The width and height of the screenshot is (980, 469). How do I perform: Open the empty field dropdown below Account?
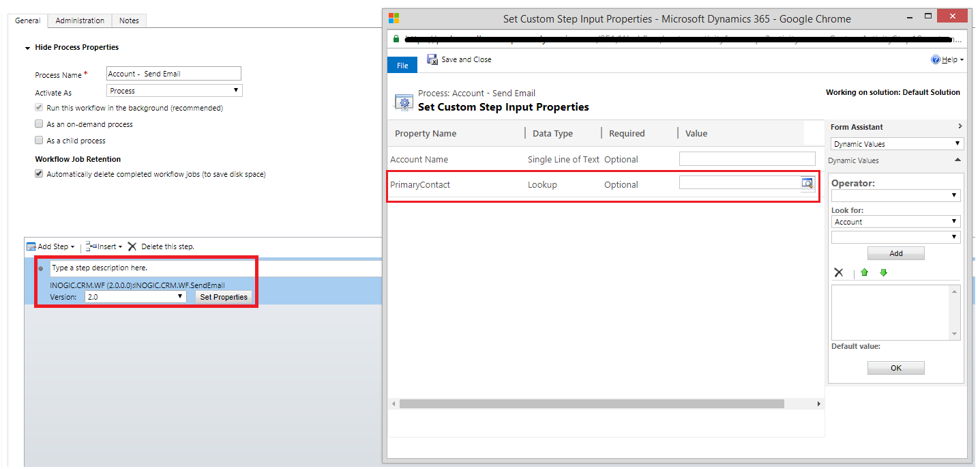pyautogui.click(x=895, y=237)
